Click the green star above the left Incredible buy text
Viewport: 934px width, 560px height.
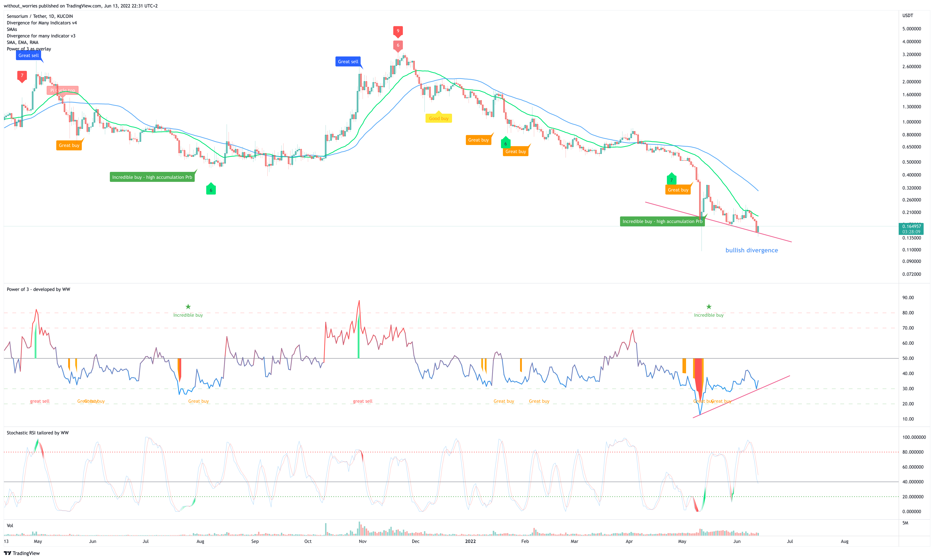point(188,307)
